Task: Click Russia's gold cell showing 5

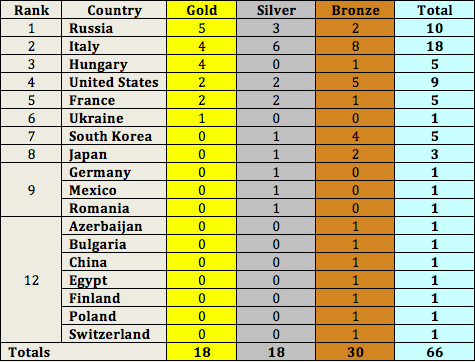Action: pyautogui.click(x=202, y=28)
